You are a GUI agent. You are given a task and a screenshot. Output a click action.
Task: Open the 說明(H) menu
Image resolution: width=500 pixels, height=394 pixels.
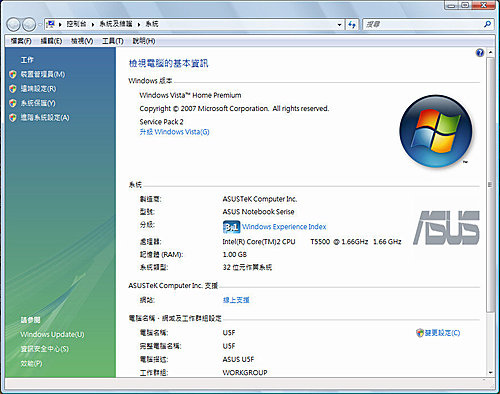(144, 41)
